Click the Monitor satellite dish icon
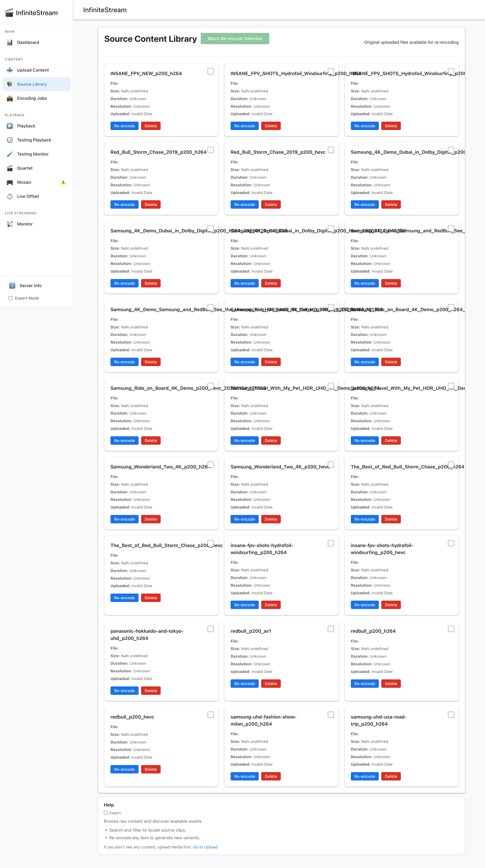 (x=10, y=224)
